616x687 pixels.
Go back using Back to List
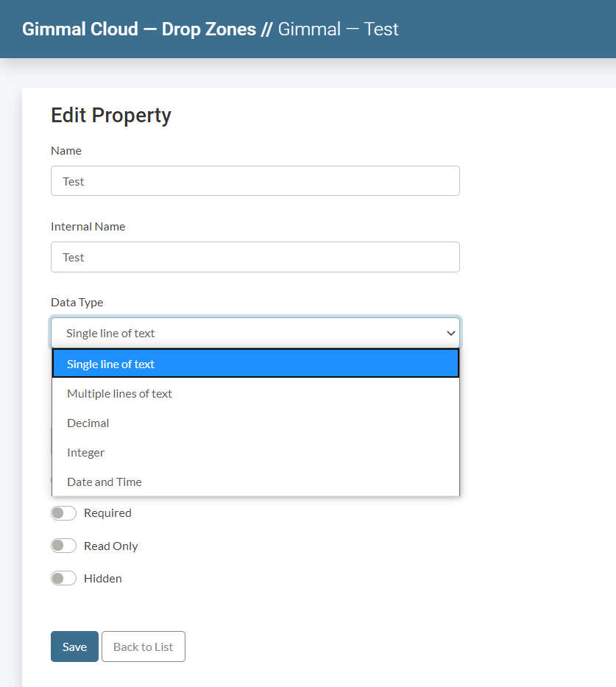pos(144,647)
